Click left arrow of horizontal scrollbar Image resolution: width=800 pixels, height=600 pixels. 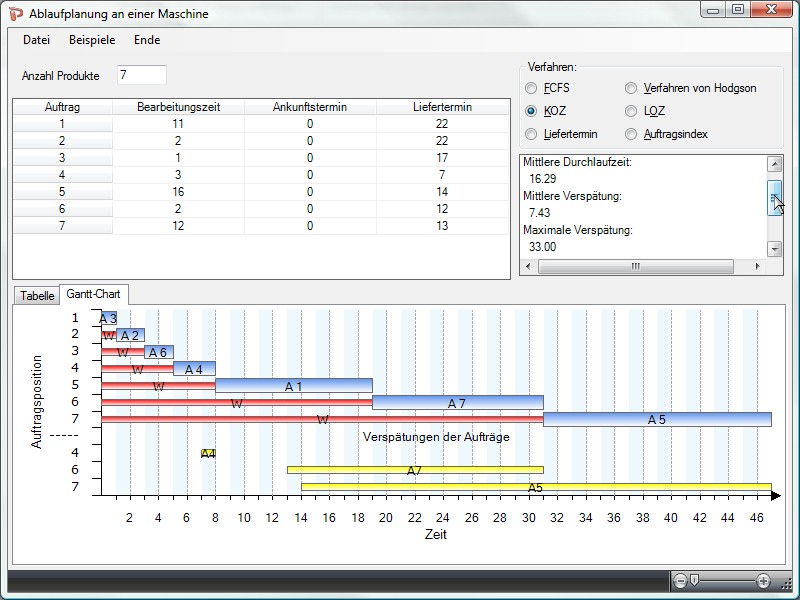point(529,267)
